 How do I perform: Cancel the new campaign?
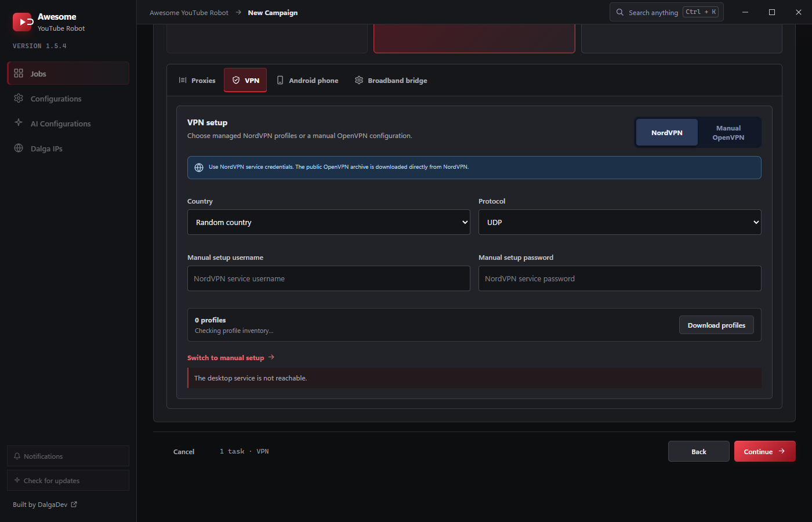coord(184,452)
